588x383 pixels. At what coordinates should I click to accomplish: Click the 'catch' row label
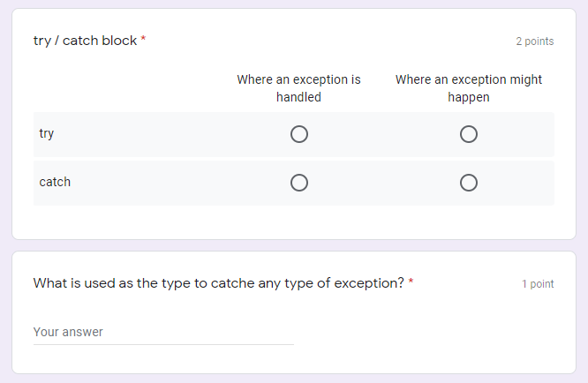coord(55,183)
